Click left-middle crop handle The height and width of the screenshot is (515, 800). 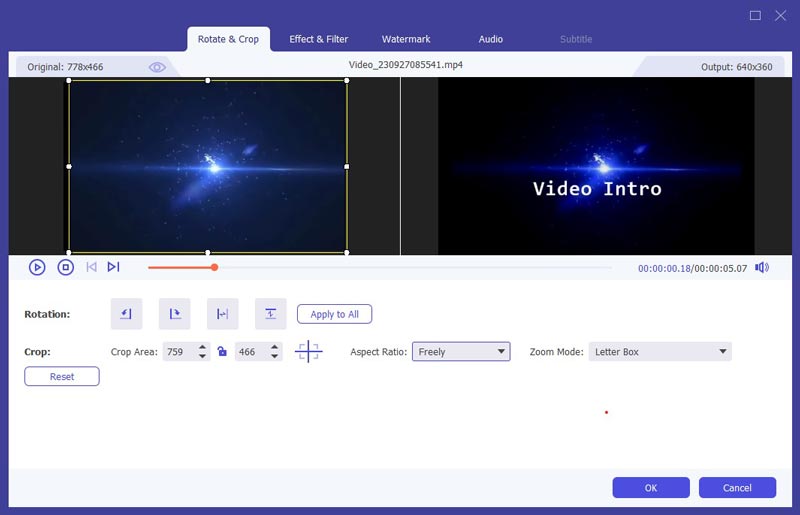pyautogui.click(x=69, y=166)
